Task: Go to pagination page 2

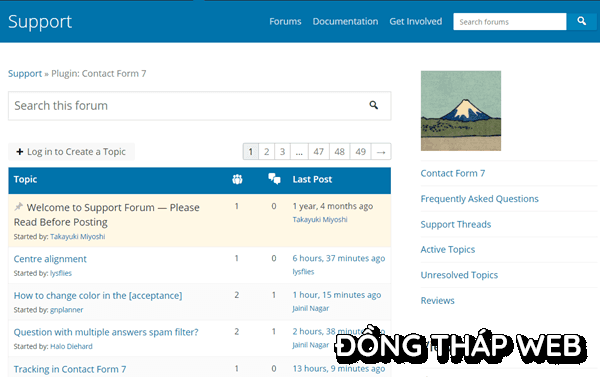Action: point(267,152)
